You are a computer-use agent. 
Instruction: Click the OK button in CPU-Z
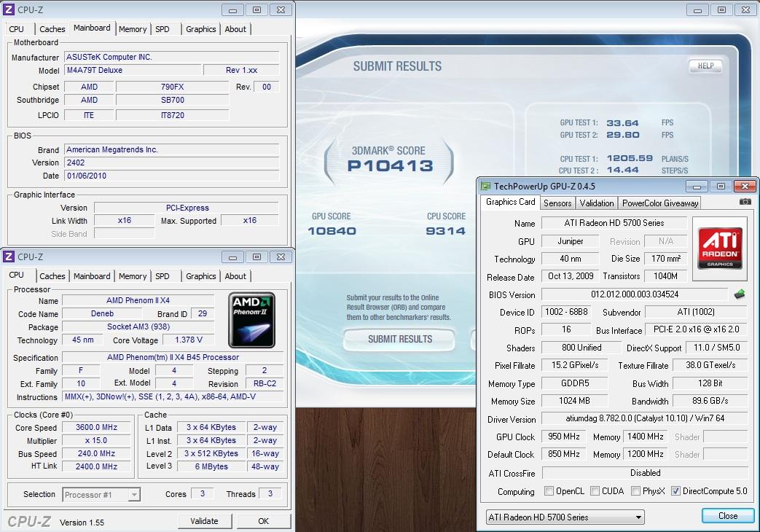pyautogui.click(x=263, y=521)
